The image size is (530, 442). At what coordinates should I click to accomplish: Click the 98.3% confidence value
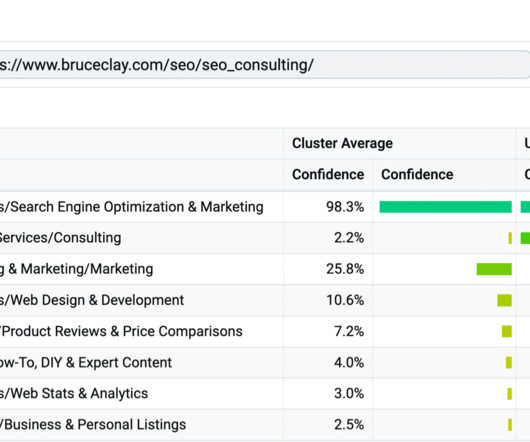pyautogui.click(x=345, y=207)
